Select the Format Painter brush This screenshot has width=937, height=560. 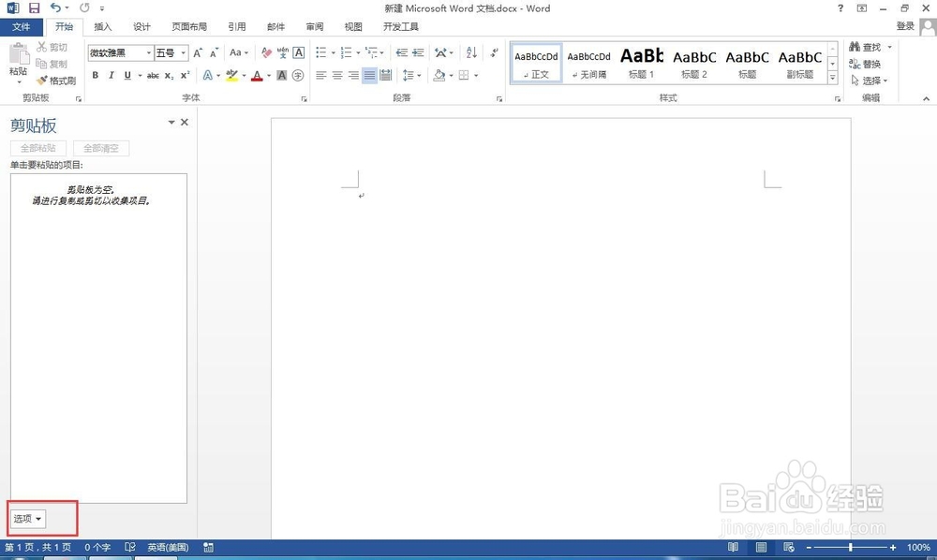coord(55,81)
